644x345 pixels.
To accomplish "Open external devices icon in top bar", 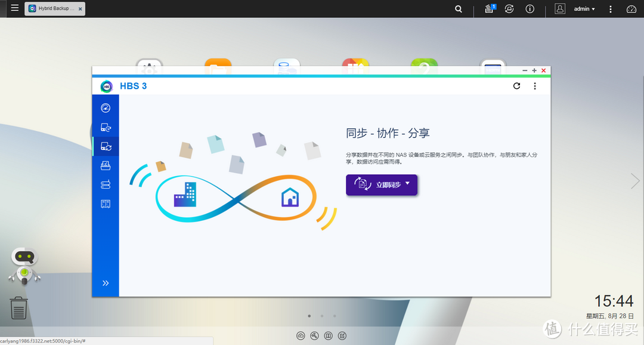I will [x=509, y=8].
